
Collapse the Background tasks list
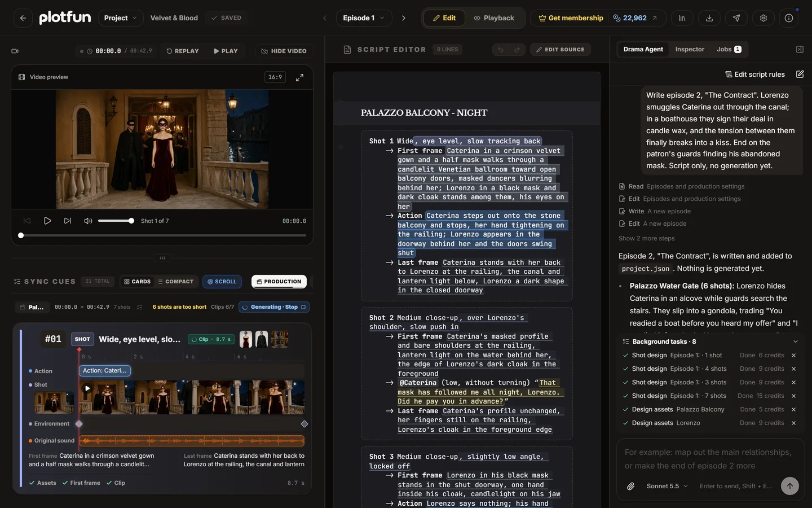click(796, 341)
